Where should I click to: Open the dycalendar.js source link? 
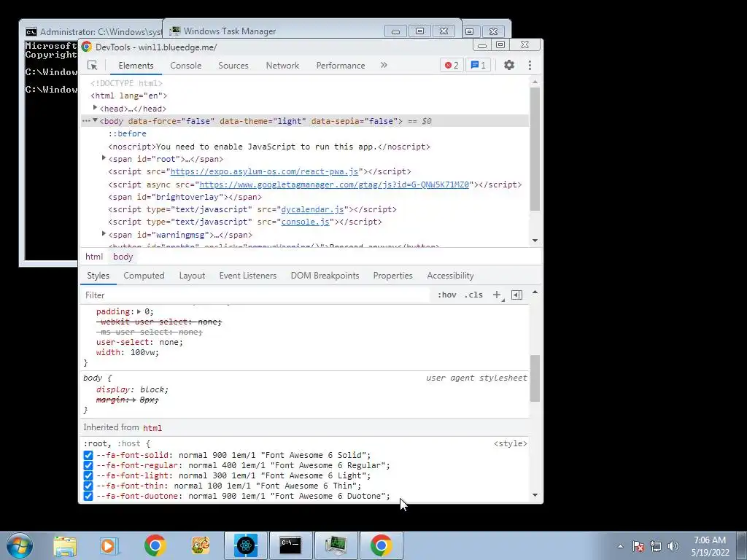[x=312, y=209]
